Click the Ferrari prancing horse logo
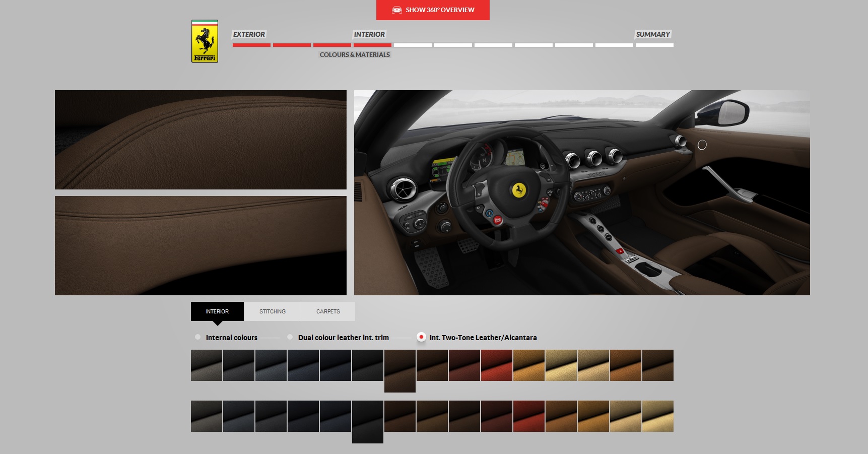This screenshot has width=868, height=454. pos(205,41)
